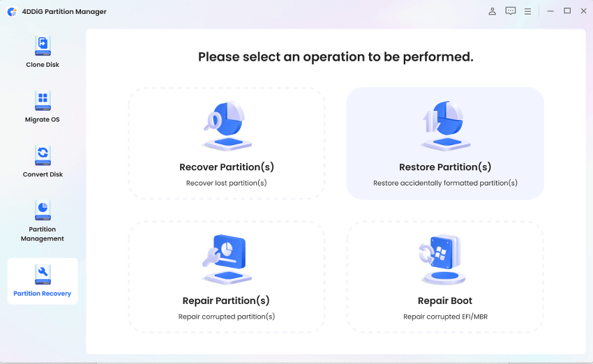Open the user account icon
593x364 pixels.
(x=493, y=11)
